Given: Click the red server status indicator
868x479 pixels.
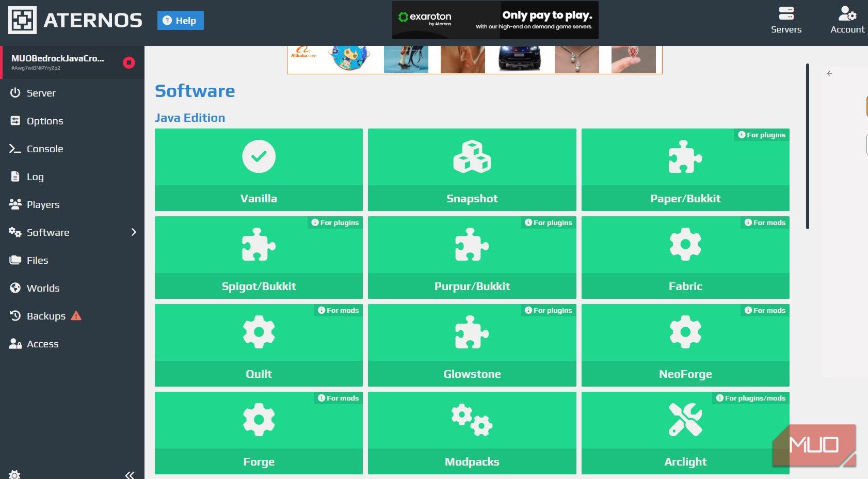Looking at the screenshot, I should pyautogui.click(x=128, y=62).
